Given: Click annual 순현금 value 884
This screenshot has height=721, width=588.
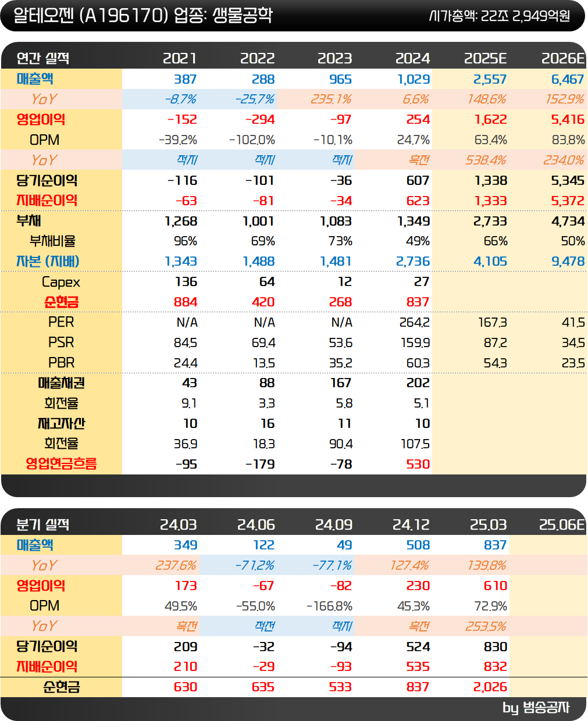Looking at the screenshot, I should 186,302.
